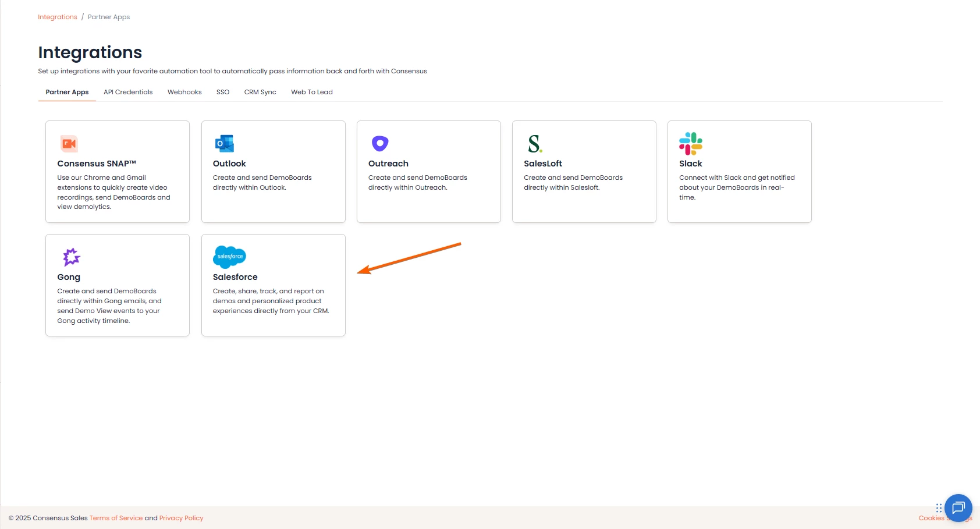Click the SalesLoft card description text
980x529 pixels.
[573, 183]
